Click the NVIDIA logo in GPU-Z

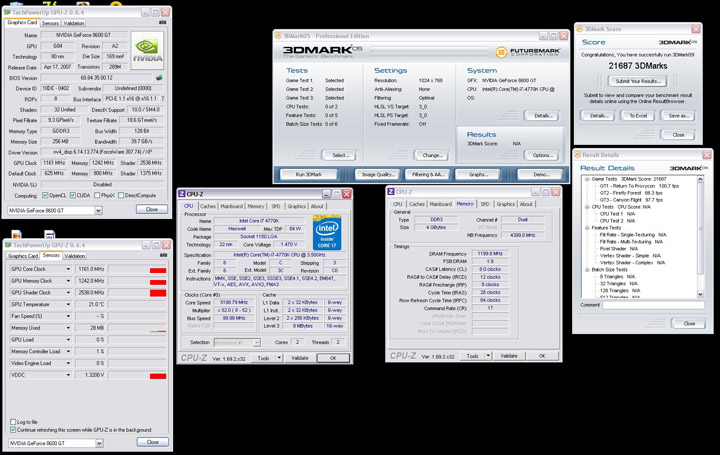[147, 51]
